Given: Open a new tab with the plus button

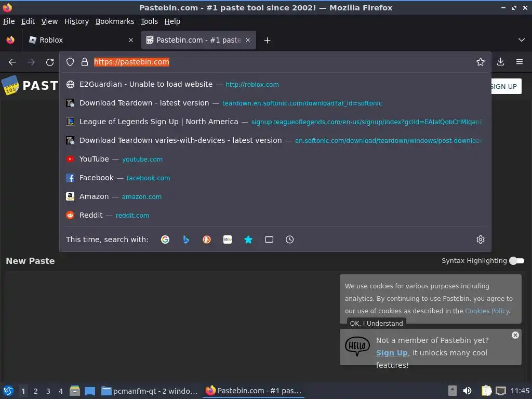Looking at the screenshot, I should (x=267, y=41).
